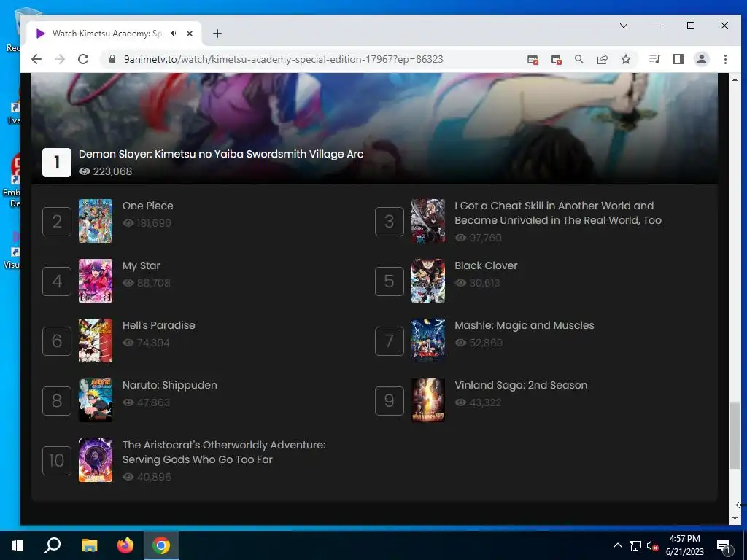
Task: Open Windows Start menu
Action: coord(18,545)
